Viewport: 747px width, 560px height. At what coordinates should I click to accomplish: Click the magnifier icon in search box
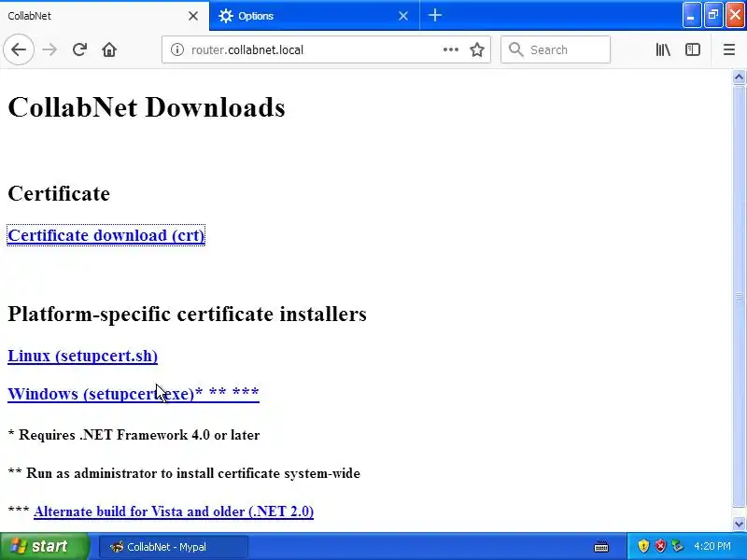pyautogui.click(x=515, y=49)
